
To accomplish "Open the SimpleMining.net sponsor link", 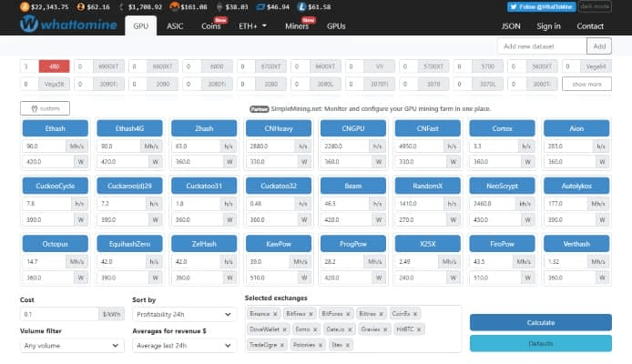I will coord(381,108).
